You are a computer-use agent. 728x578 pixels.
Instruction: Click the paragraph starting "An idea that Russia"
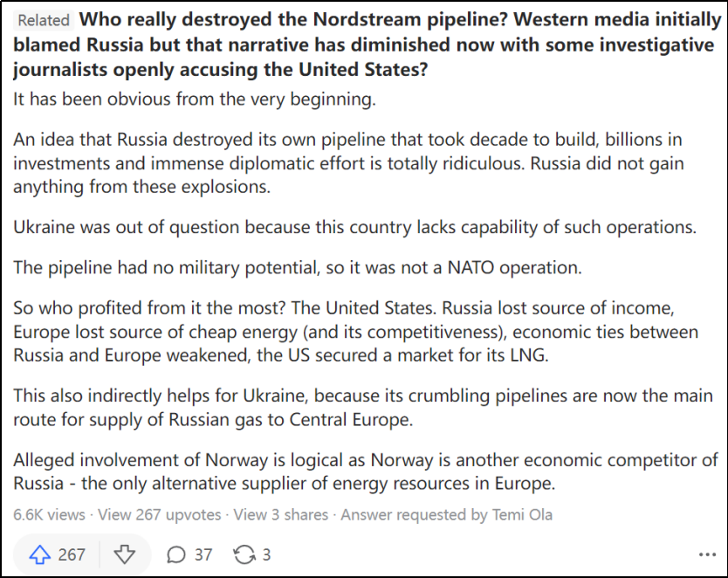[349, 163]
